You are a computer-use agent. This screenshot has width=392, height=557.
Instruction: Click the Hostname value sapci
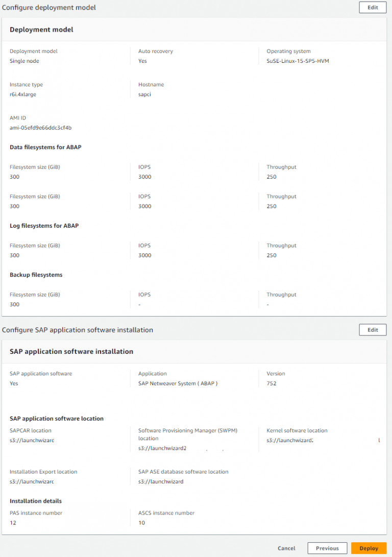[144, 94]
